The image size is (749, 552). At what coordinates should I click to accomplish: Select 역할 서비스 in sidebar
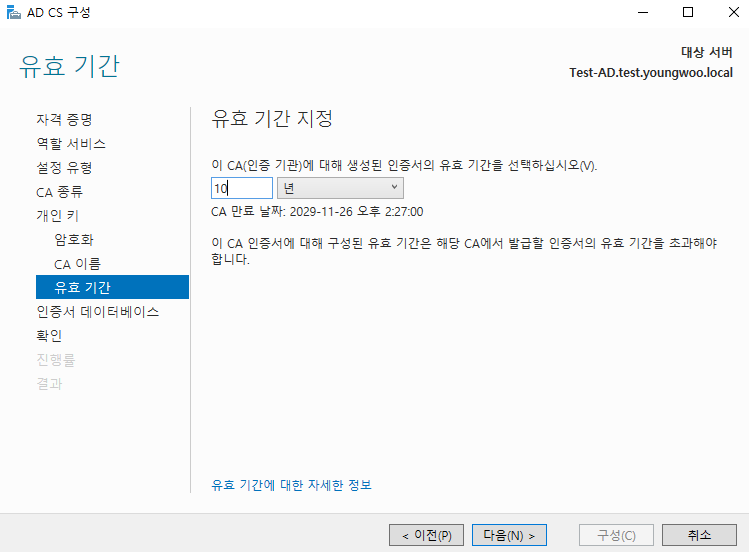coord(71,144)
